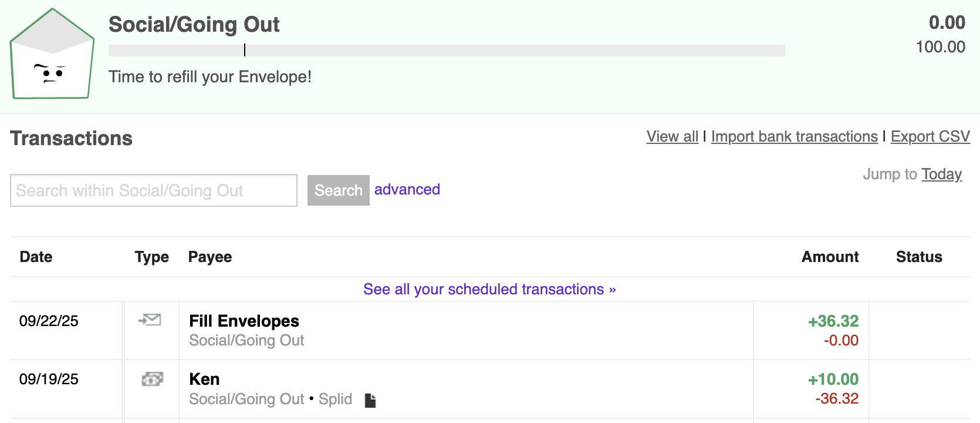Click the Status column header
The height and width of the screenshot is (423, 980).
918,257
